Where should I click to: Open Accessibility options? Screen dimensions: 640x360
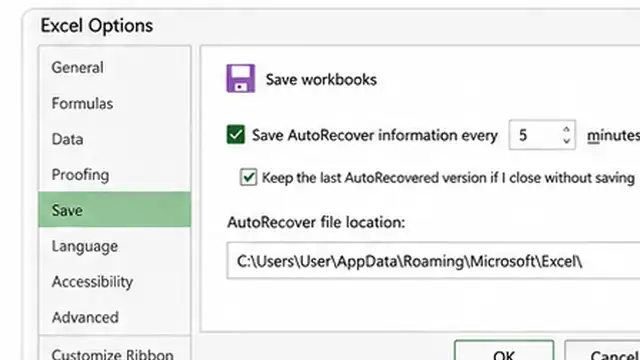coord(114,282)
